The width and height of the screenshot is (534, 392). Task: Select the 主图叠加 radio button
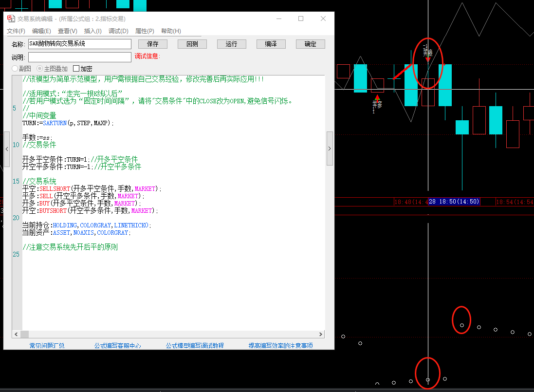39,69
